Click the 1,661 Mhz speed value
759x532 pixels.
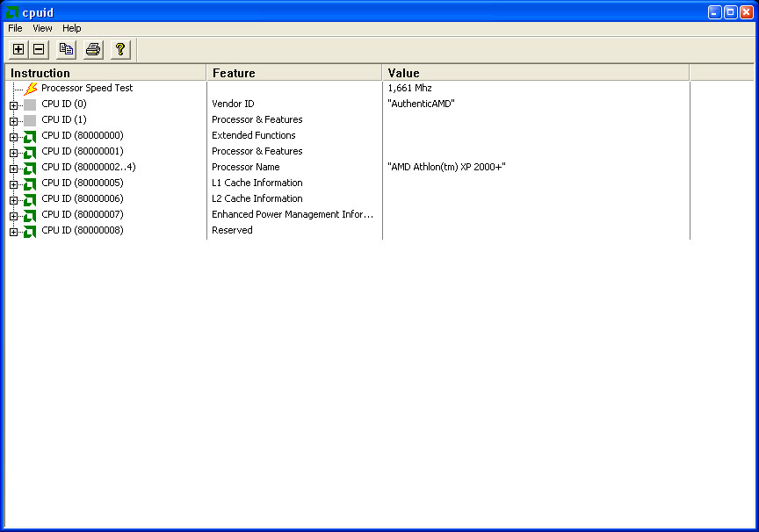click(x=409, y=88)
